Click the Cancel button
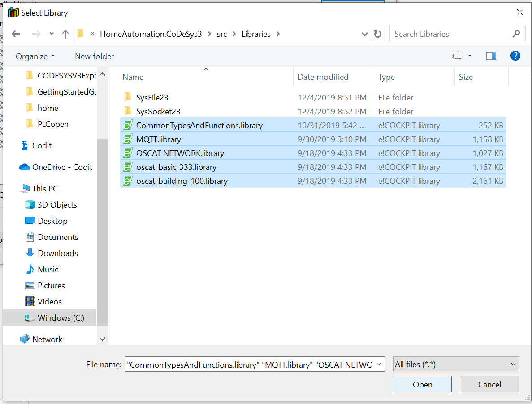Screen dimensions: 532x404 pyautogui.click(x=489, y=384)
